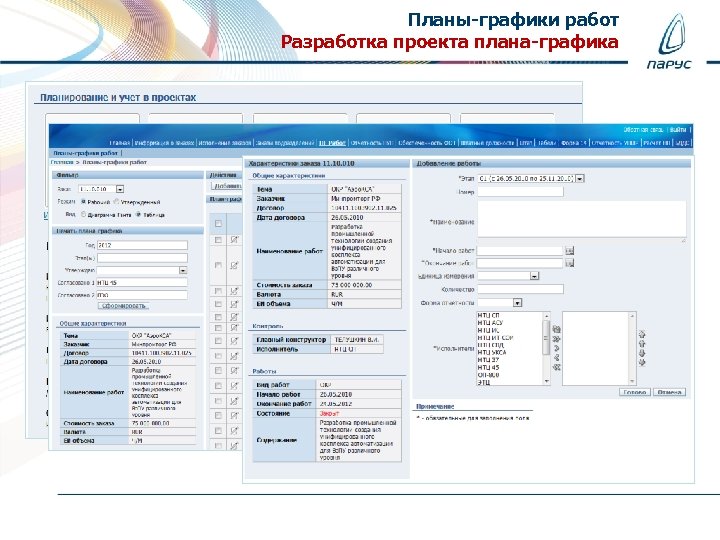Focus the Год input field
Image resolution: width=720 pixels, height=540 pixels.
pos(142,245)
